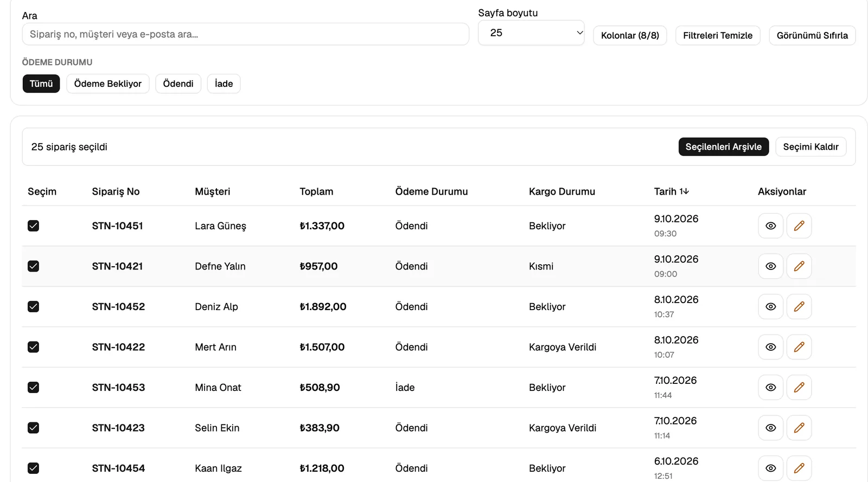Select Tümü payment filter
868x482 pixels.
(x=41, y=83)
